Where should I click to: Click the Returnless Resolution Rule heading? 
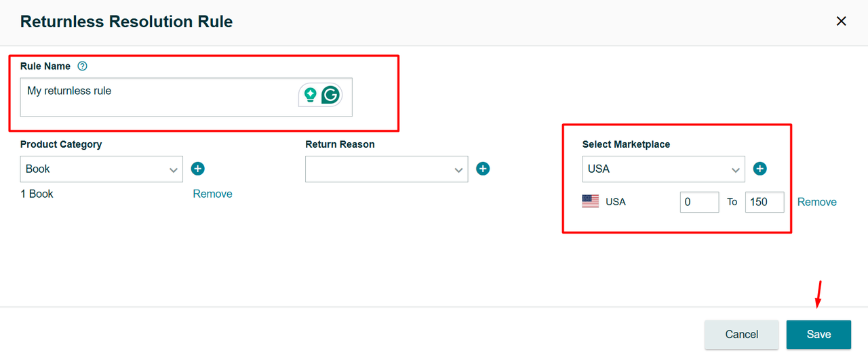pos(126,22)
